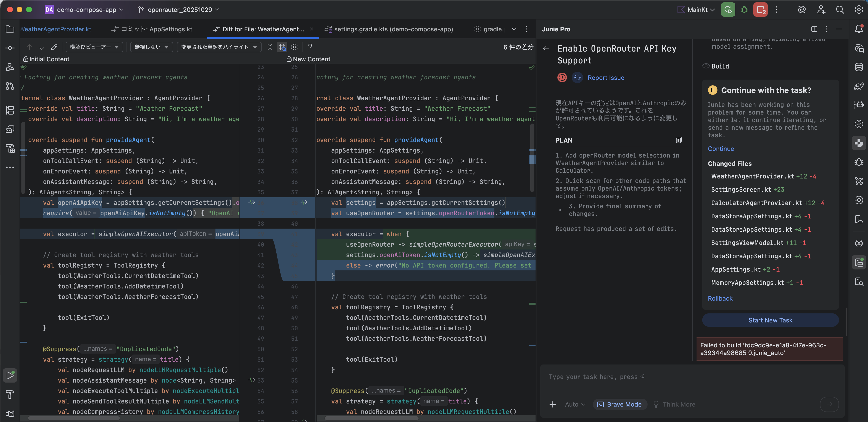Copy the PLAN using copy icon
868x422 pixels.
679,140
